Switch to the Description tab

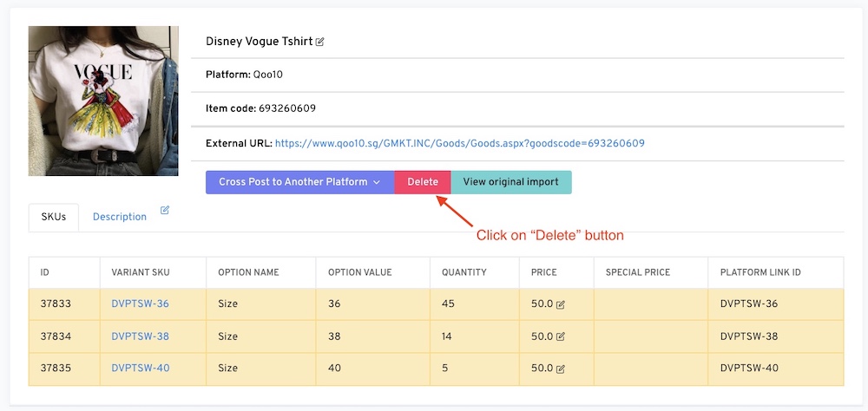tap(120, 217)
